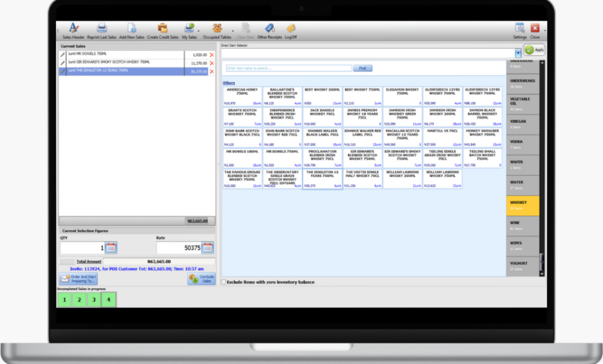
Task: Edit MR DOWELS 750ML line pencil icon
Action: click(x=63, y=55)
